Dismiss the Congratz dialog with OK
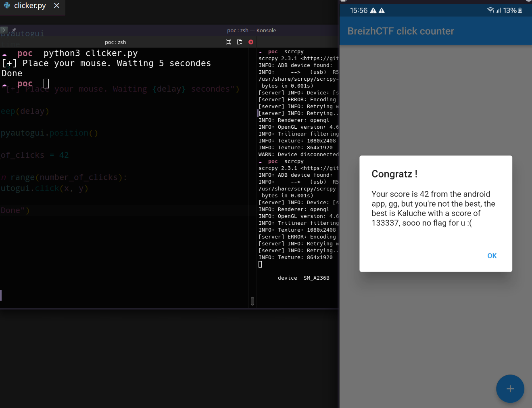This screenshot has height=408, width=532. [x=492, y=256]
